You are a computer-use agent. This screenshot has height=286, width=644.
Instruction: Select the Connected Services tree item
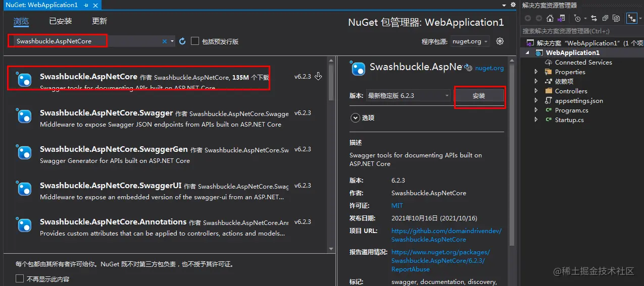[583, 63]
